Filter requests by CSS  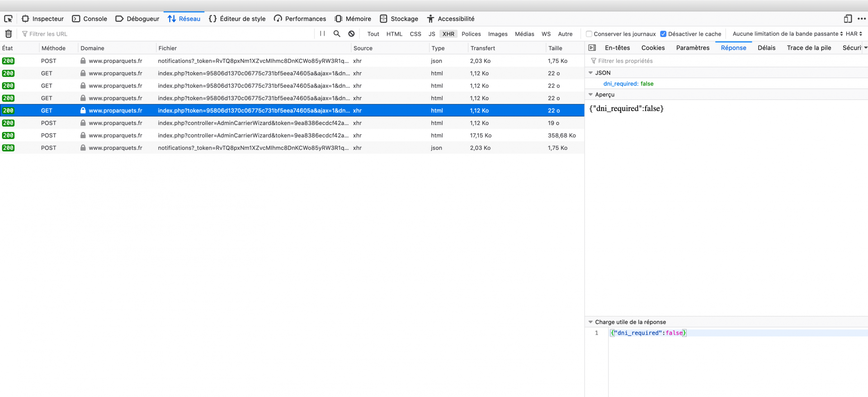(x=415, y=34)
